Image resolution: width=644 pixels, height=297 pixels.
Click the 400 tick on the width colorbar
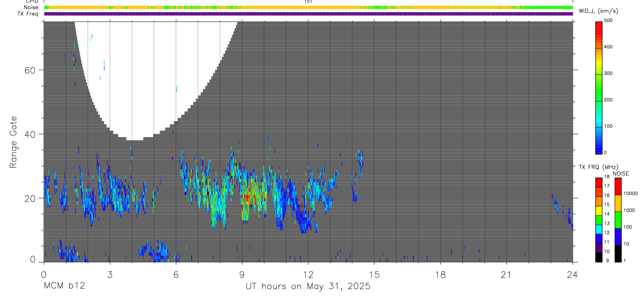click(x=608, y=47)
